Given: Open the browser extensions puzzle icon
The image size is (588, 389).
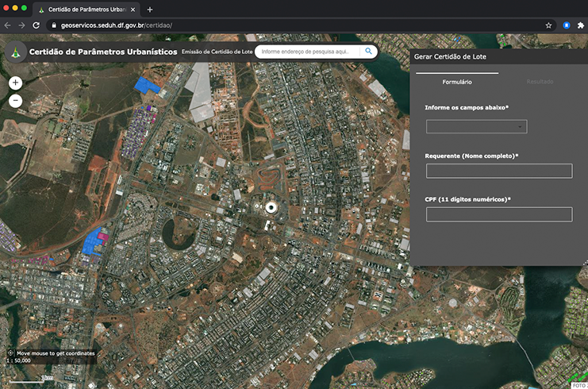Looking at the screenshot, I should (581, 25).
